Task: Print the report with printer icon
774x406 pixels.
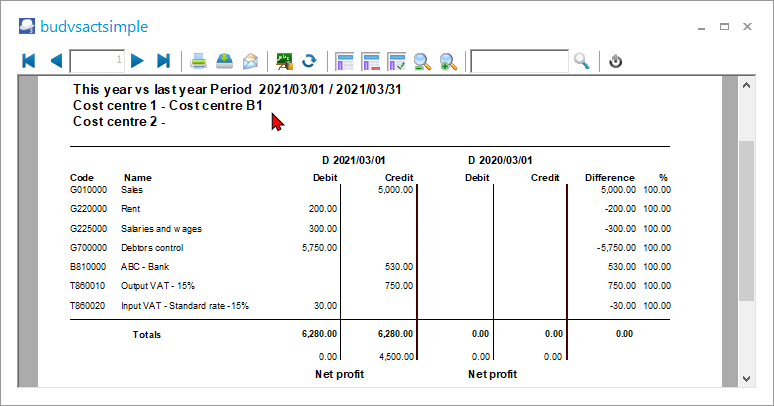Action: coord(199,61)
